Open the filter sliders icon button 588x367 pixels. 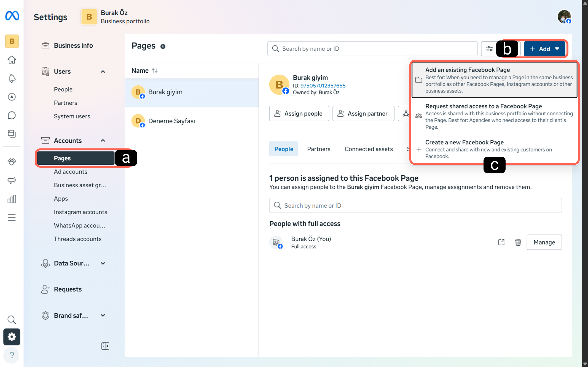point(489,49)
